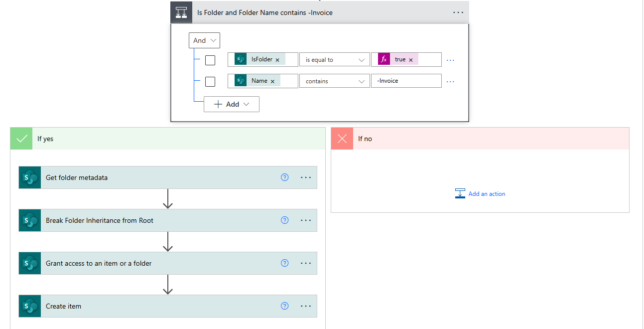The width and height of the screenshot is (644, 329).
Task: Tick the checkbox for the Name row
Action: click(210, 81)
